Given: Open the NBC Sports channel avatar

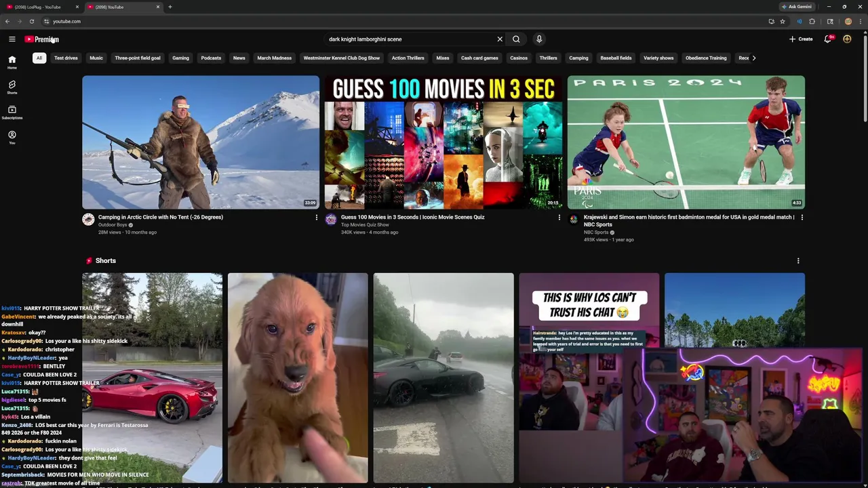Looking at the screenshot, I should tap(574, 219).
